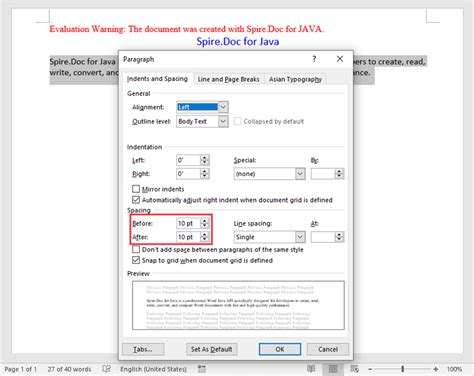Adjust the Before spacing spinner
Viewport: 474px width, 376px height.
[x=205, y=223]
